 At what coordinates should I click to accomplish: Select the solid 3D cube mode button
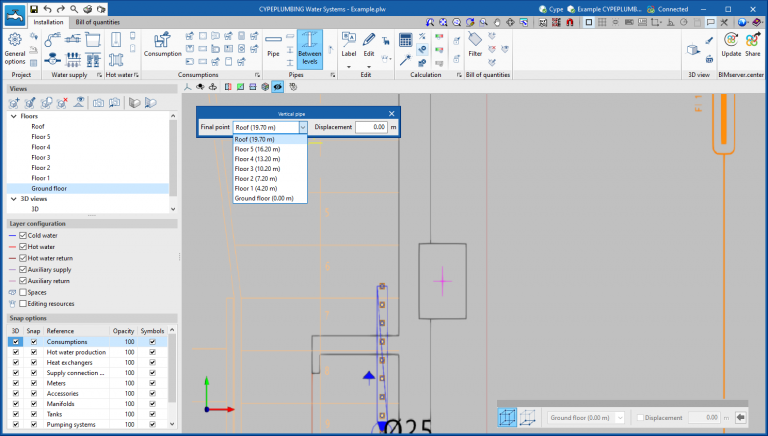pos(507,417)
